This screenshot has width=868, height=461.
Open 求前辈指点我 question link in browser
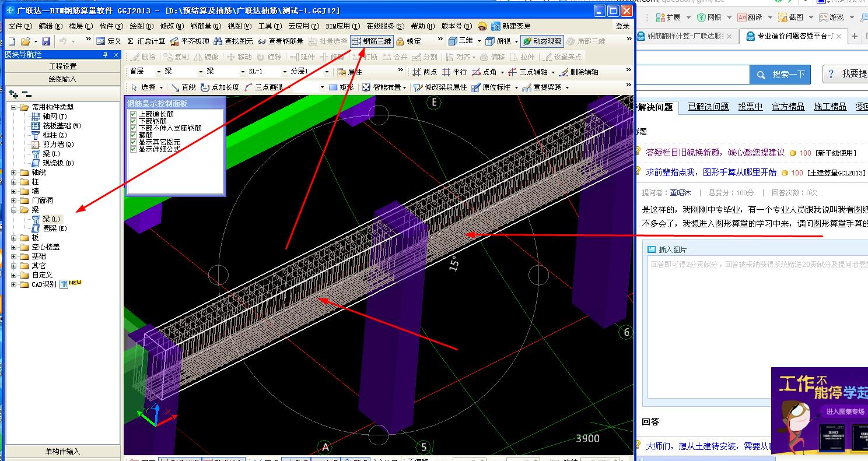711,172
